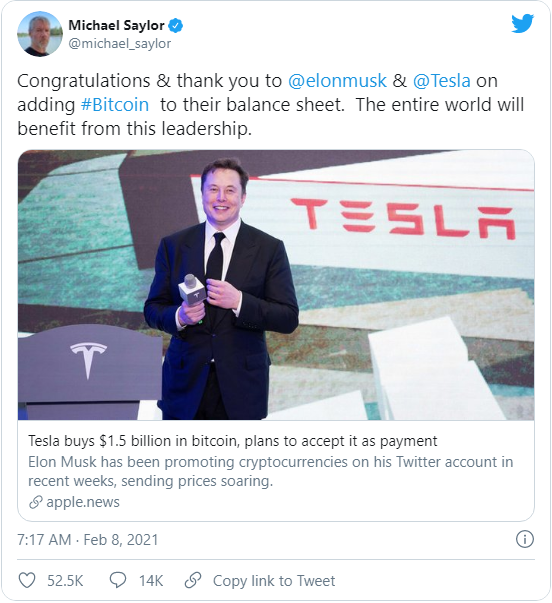The height and width of the screenshot is (603, 552).
Task: Like the tweet with the heart icon
Action: tap(27, 580)
